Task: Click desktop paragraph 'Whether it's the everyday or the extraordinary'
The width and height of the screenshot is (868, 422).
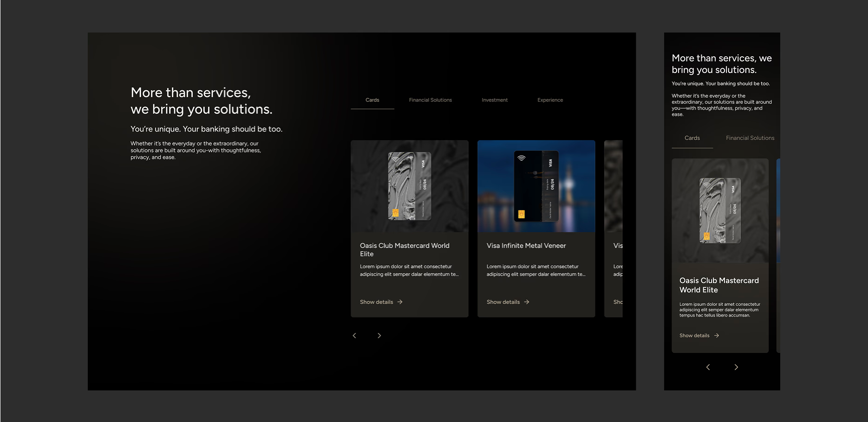Action: pyautogui.click(x=196, y=151)
